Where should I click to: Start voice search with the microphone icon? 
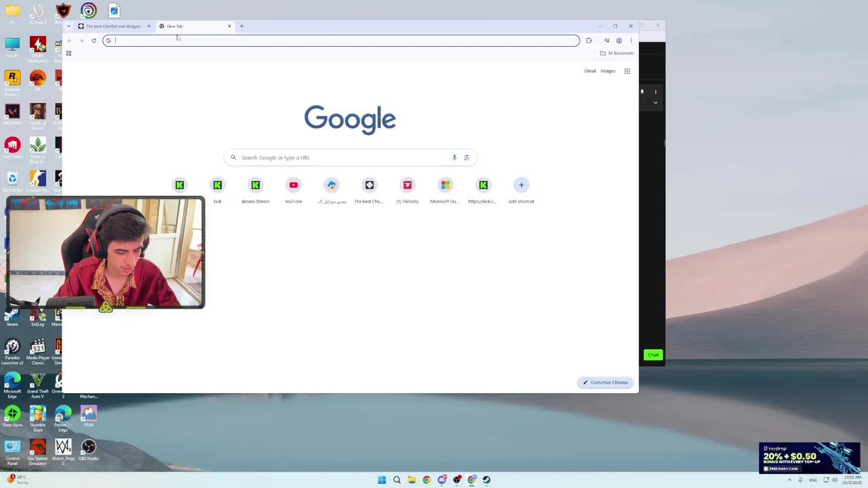454,157
